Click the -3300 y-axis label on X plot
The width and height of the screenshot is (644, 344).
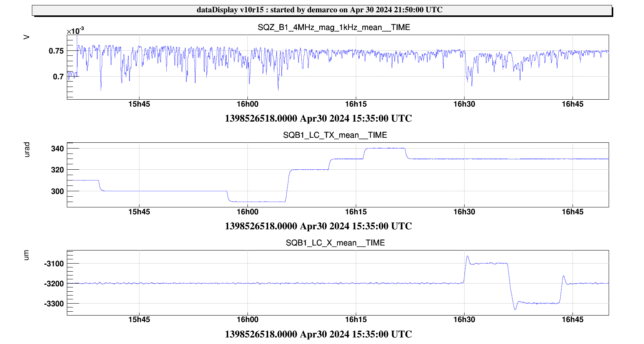click(x=54, y=304)
